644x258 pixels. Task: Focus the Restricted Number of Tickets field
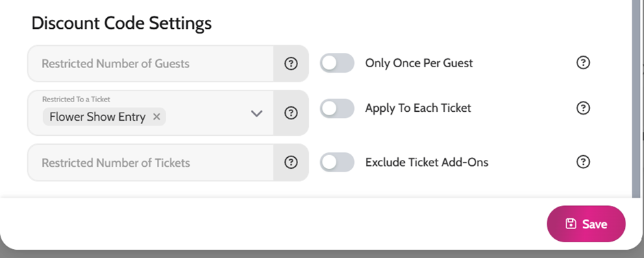(x=150, y=163)
